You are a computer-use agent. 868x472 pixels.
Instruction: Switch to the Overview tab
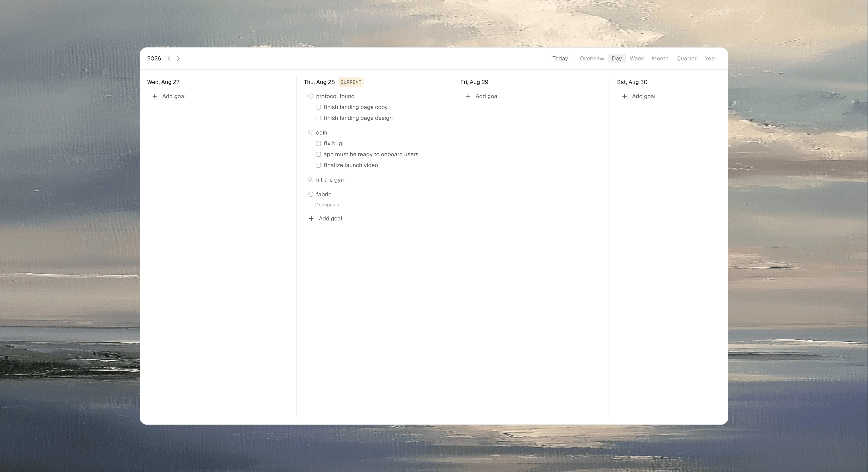[591, 59]
